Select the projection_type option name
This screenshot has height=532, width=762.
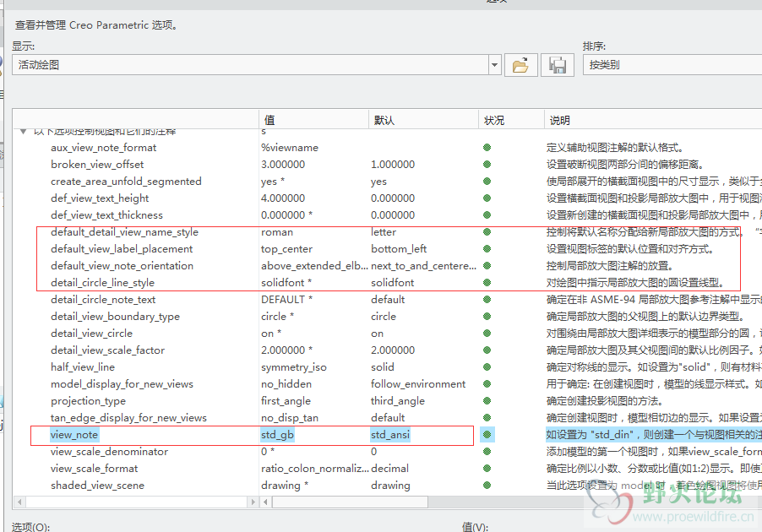[88, 401]
